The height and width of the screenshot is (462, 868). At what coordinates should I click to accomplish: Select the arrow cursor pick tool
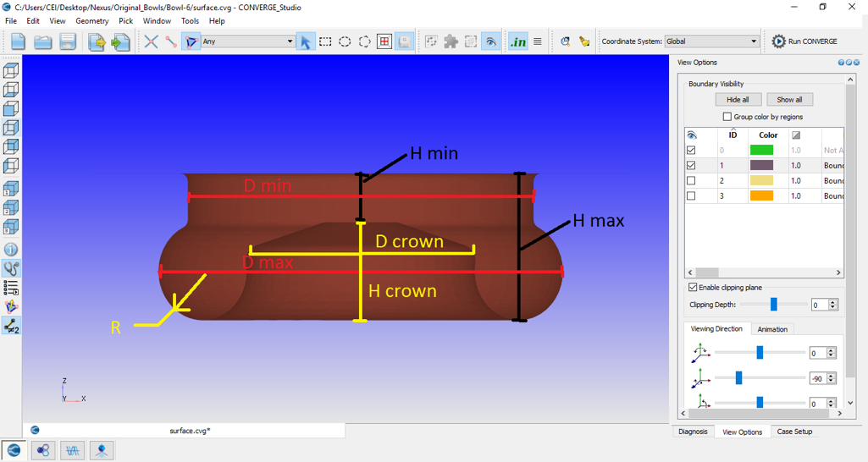305,41
